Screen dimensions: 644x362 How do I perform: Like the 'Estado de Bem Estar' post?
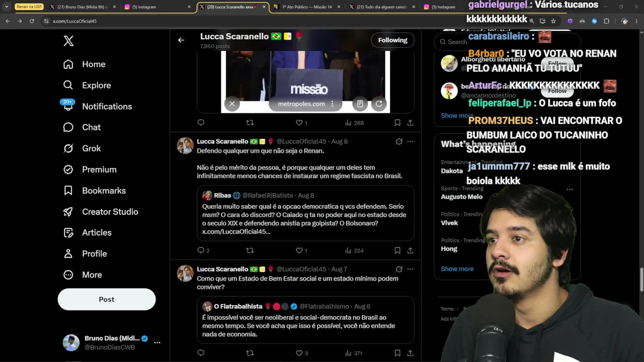301,353
